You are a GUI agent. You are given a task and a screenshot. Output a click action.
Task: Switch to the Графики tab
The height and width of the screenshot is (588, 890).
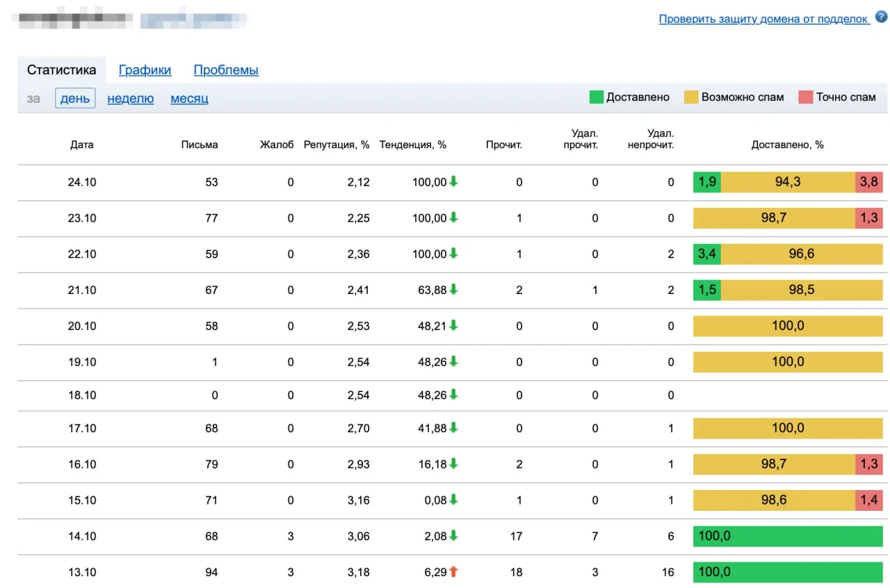tap(145, 70)
